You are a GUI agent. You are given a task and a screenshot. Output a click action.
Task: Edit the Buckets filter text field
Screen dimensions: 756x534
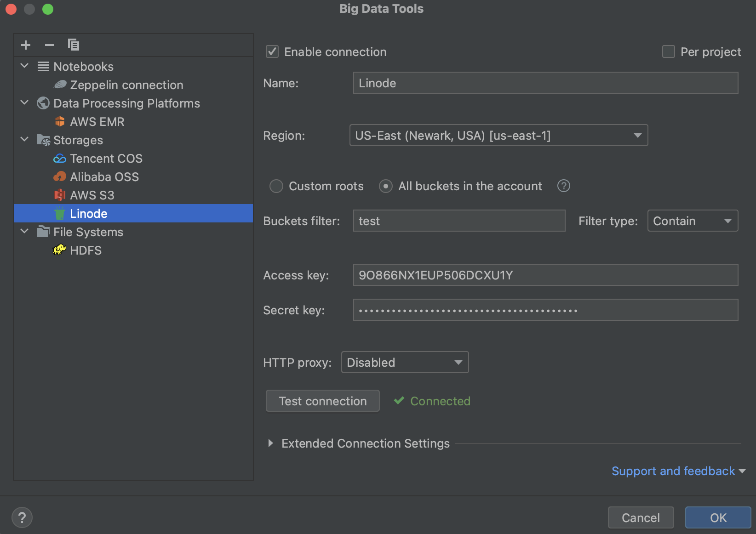458,221
